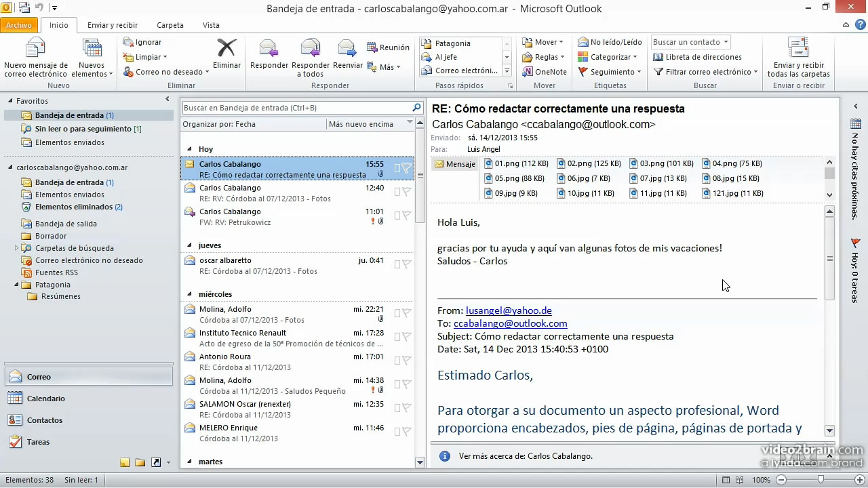Image resolution: width=868 pixels, height=488 pixels.
Task: Flag the Instituto Tecnico Renault message
Action: 407,338
